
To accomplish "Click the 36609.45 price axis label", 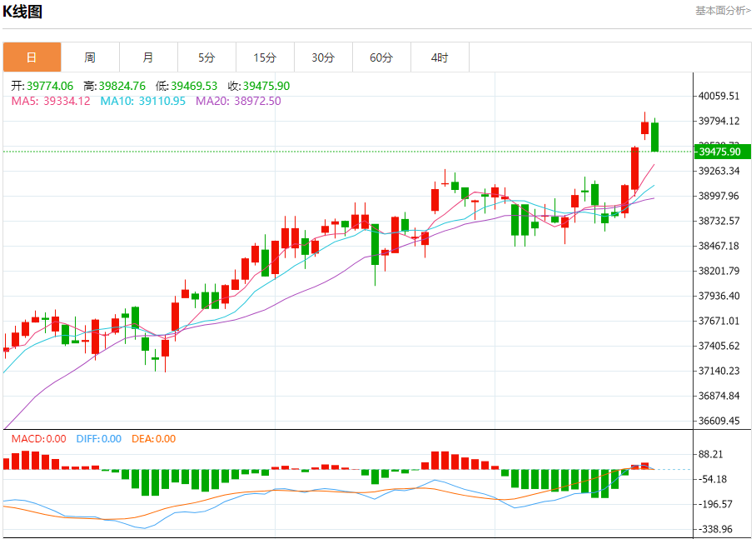I will pyautogui.click(x=719, y=421).
